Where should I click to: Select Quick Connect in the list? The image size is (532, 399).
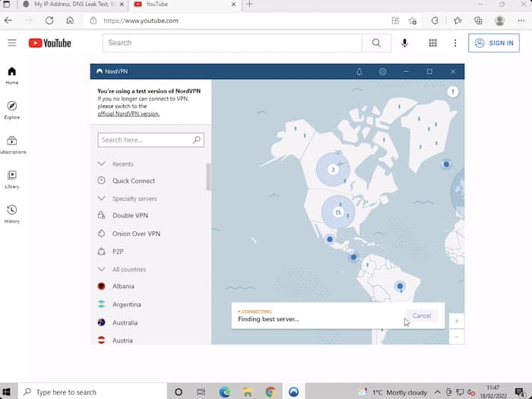tap(134, 181)
